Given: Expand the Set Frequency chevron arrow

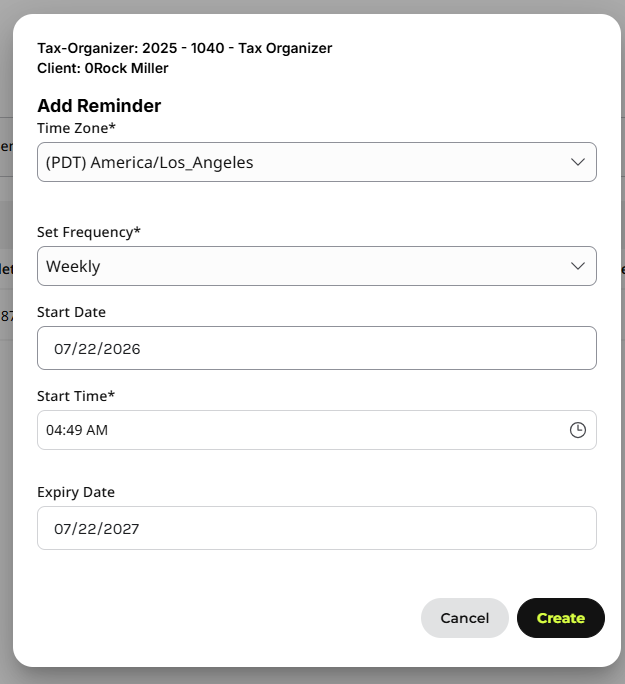Looking at the screenshot, I should (577, 266).
